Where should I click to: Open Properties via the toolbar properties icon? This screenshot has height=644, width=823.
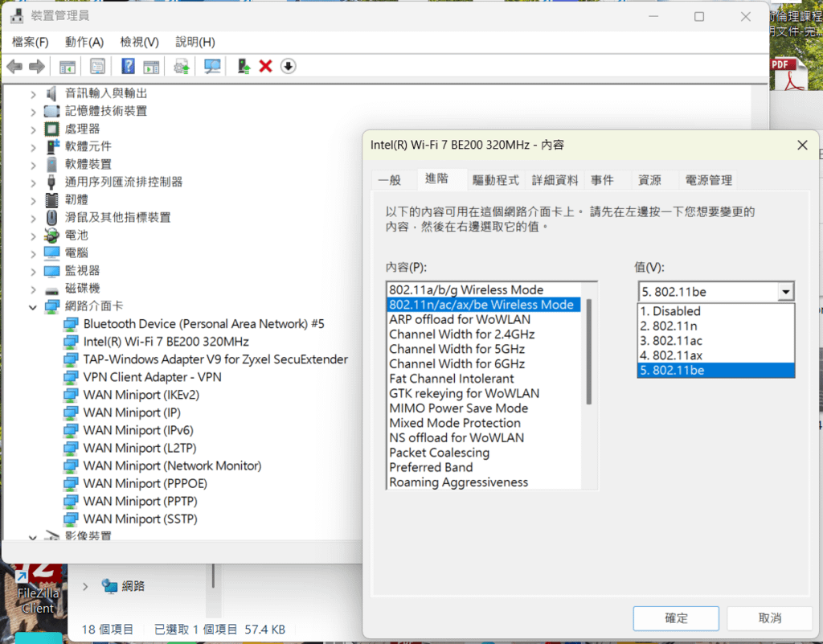point(97,66)
